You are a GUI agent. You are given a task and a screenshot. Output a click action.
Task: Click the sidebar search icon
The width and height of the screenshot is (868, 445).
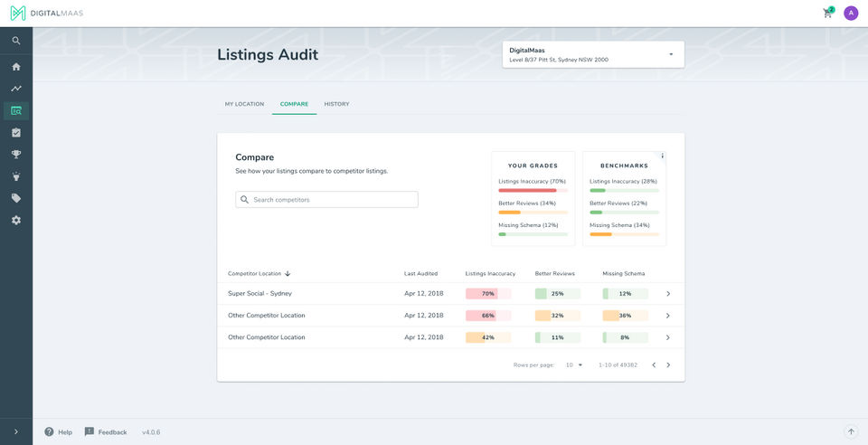[16, 41]
